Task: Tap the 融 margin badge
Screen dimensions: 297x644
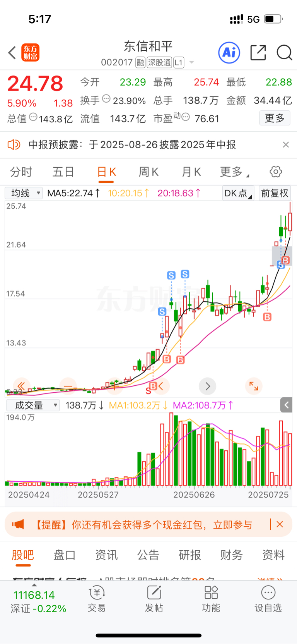Action: 140,62
